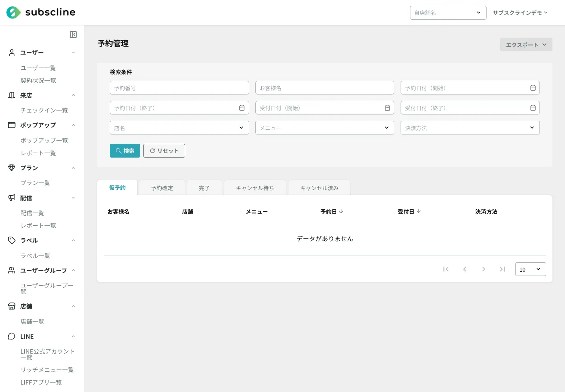Click the chat bubble icon beside LINE
Screen dimensions: 565x392
12,336
